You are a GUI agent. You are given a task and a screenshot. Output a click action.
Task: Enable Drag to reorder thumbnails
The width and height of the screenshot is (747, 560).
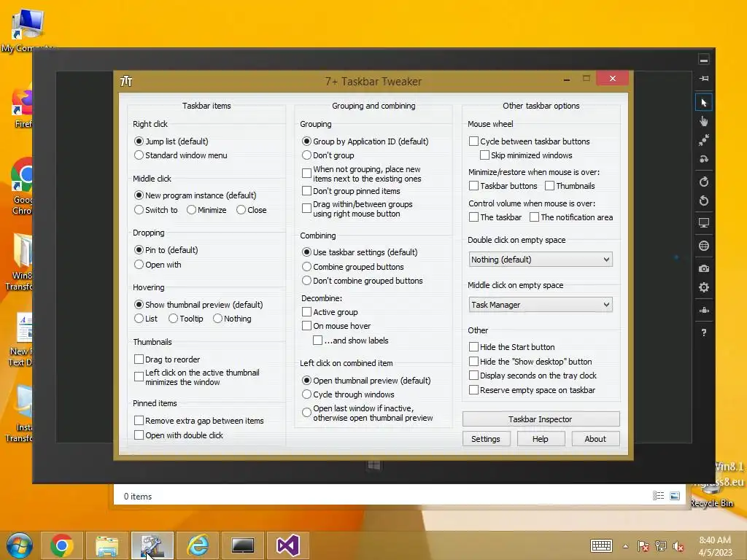pos(167,359)
